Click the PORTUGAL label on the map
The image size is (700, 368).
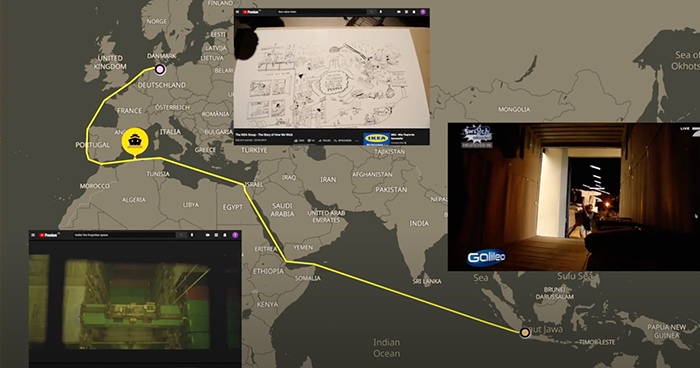tap(92, 145)
